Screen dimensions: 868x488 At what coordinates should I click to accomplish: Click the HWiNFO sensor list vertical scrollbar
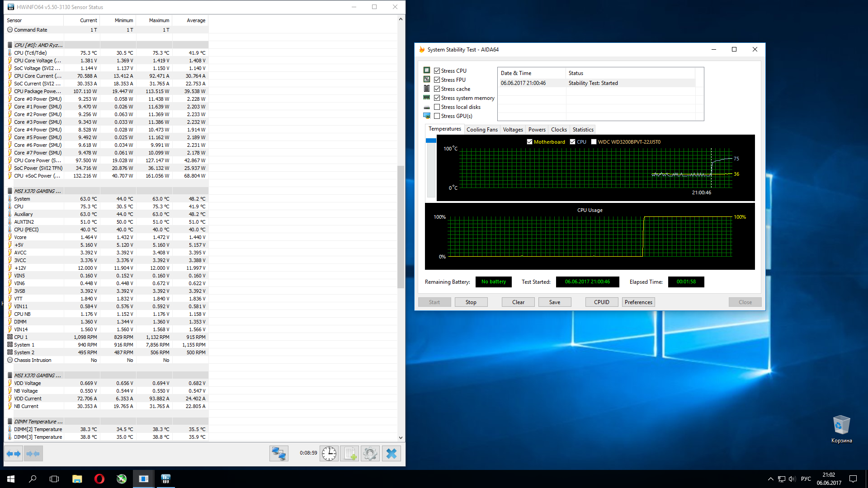(x=401, y=226)
